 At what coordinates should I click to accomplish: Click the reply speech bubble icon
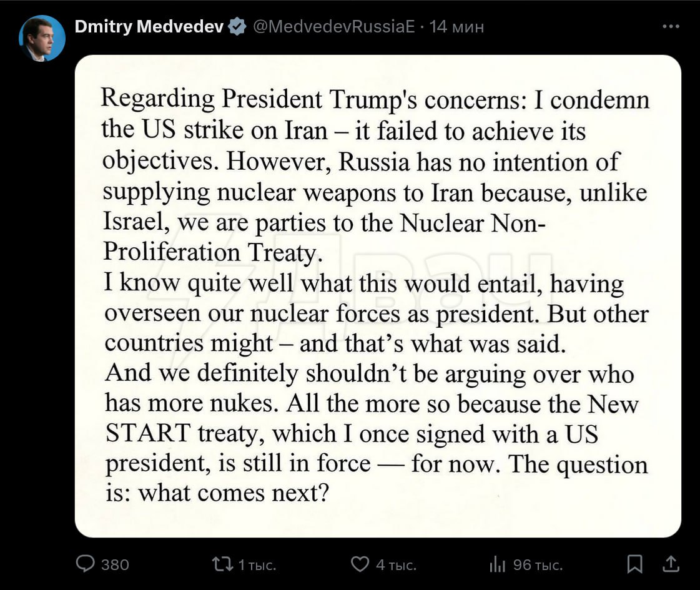[x=85, y=564]
